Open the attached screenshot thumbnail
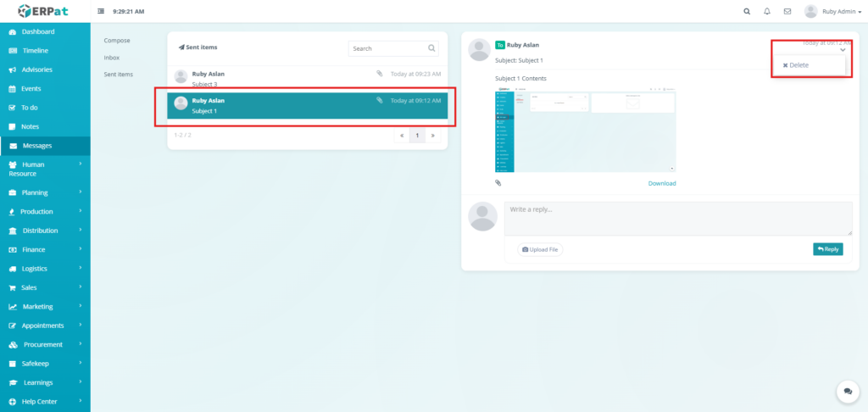868x412 pixels. pyautogui.click(x=585, y=129)
